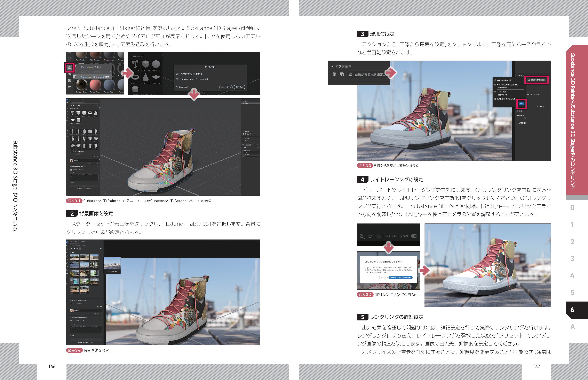The width and height of the screenshot is (588, 380).
Task: Collapse the 基本シェイプ section chevron
Action: click(131, 56)
